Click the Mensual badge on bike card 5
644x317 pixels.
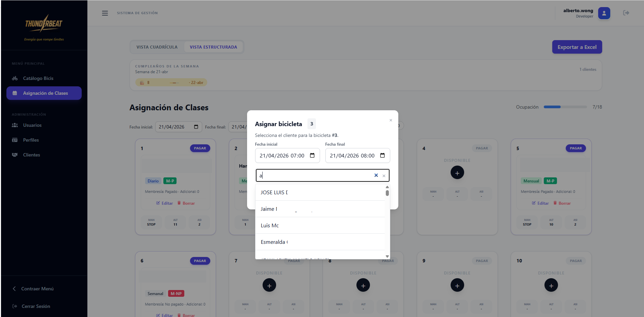pyautogui.click(x=531, y=181)
